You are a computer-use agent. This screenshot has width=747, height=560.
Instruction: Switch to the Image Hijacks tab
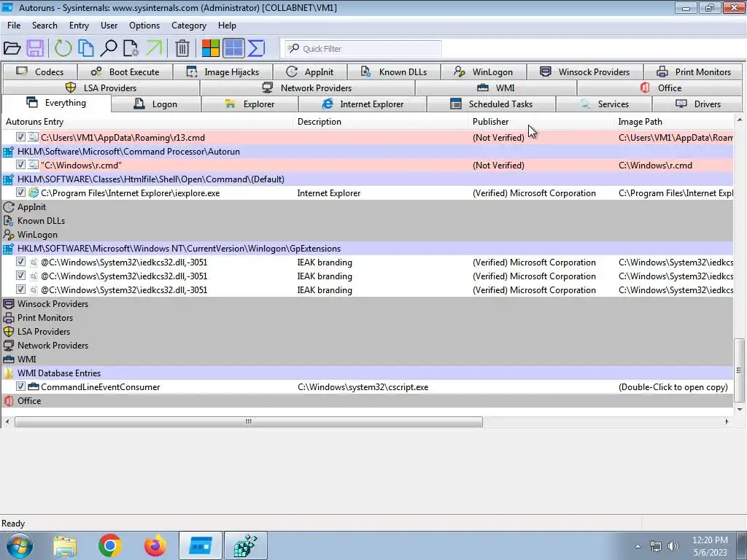coord(223,72)
